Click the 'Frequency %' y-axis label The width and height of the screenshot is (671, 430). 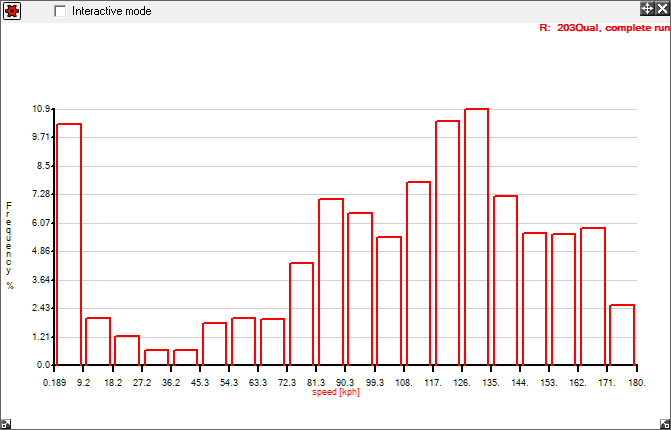pyautogui.click(x=10, y=245)
